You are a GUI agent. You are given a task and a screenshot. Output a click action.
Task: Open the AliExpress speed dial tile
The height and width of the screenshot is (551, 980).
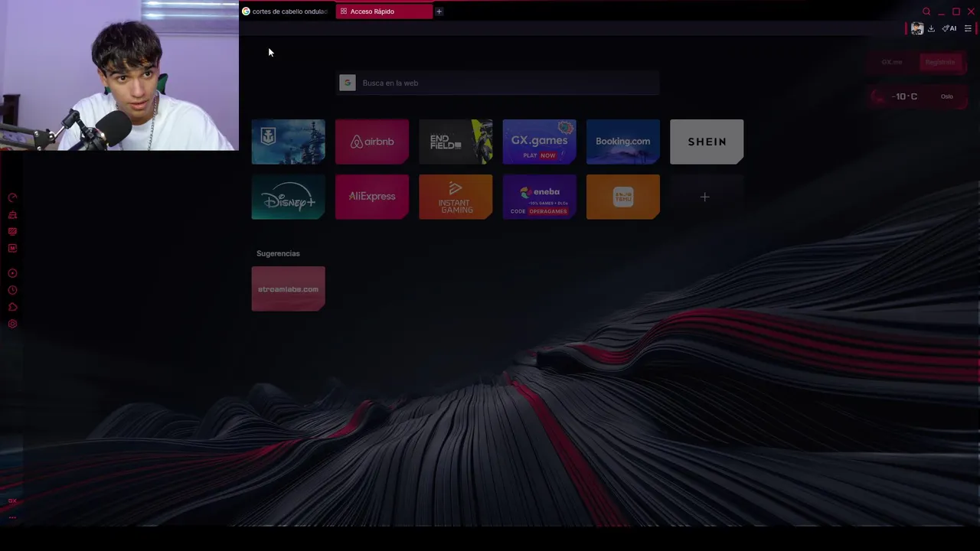click(x=372, y=197)
